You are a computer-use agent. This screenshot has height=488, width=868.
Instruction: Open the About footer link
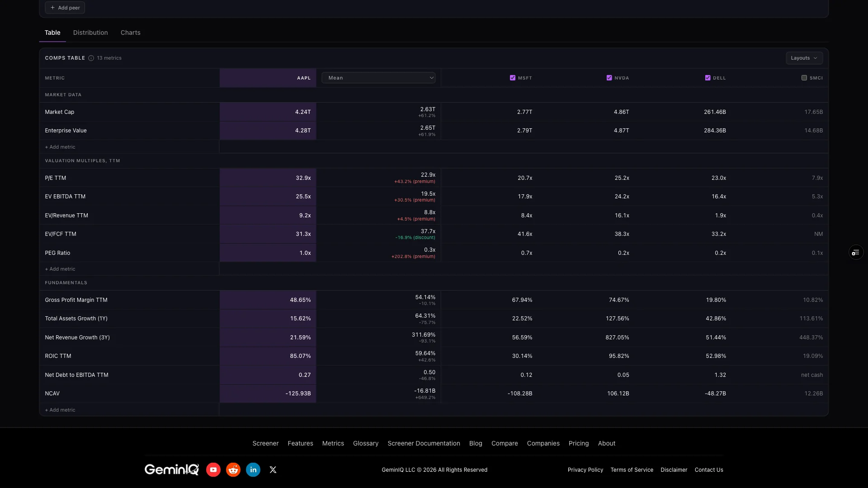[x=607, y=443]
